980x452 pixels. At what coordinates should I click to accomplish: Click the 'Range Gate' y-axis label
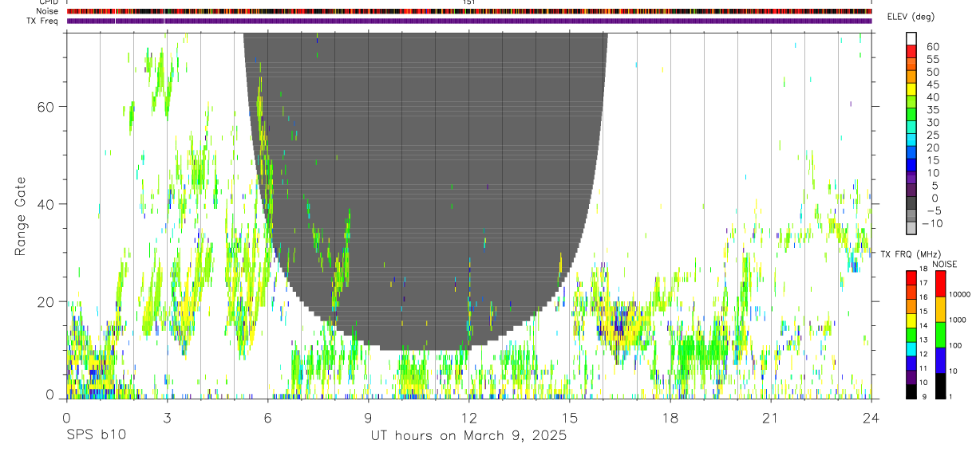pyautogui.click(x=22, y=214)
